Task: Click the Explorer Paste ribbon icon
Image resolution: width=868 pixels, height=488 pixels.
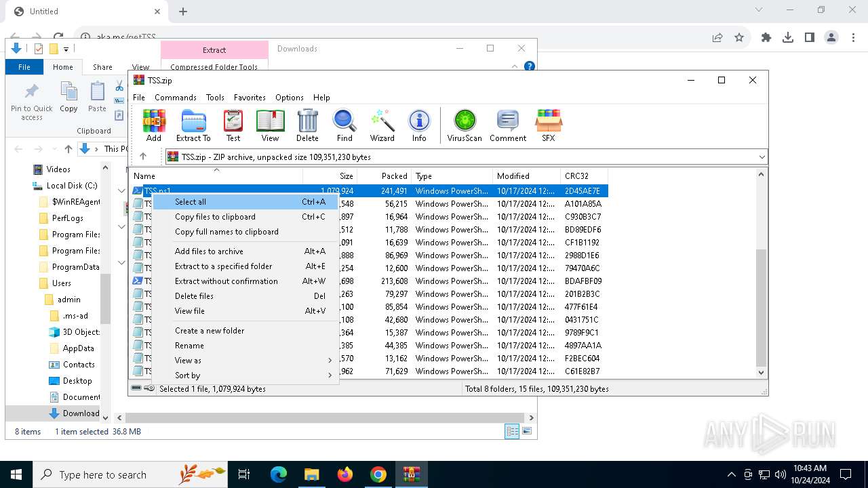Action: (x=98, y=97)
